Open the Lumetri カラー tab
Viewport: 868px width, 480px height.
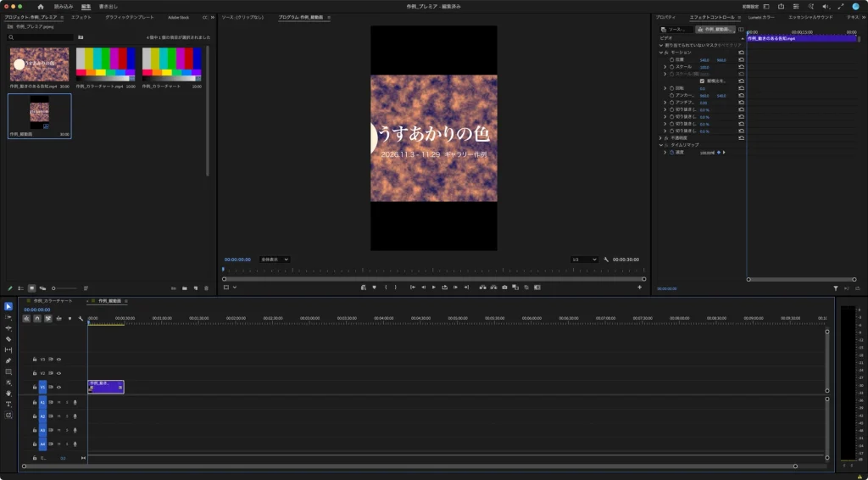pos(761,17)
